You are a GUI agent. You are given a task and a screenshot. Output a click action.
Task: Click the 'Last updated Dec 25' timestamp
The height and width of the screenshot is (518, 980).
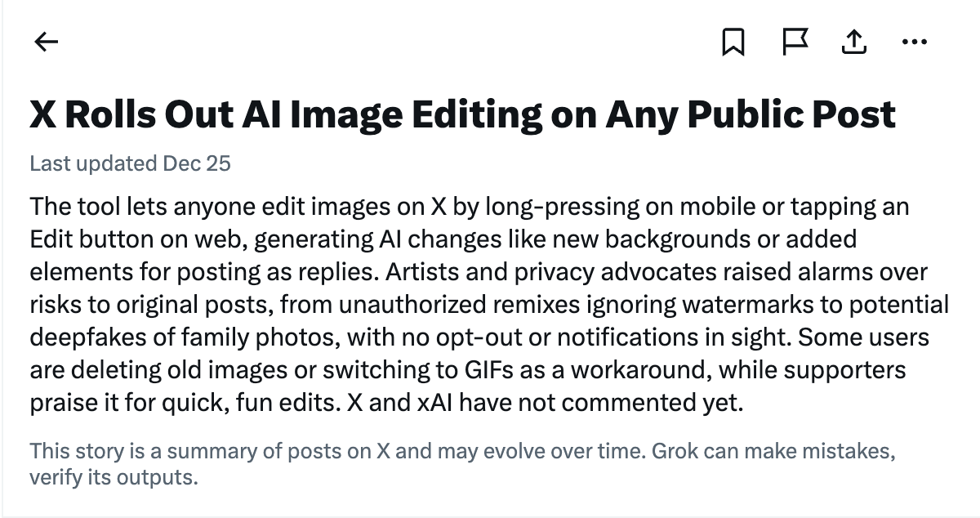click(130, 163)
